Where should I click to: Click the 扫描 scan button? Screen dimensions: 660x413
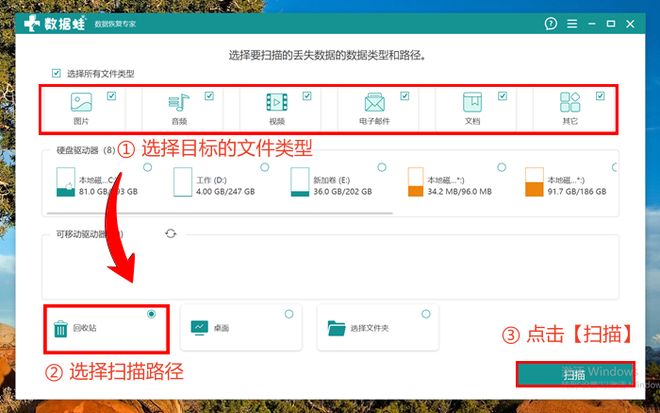(x=575, y=374)
